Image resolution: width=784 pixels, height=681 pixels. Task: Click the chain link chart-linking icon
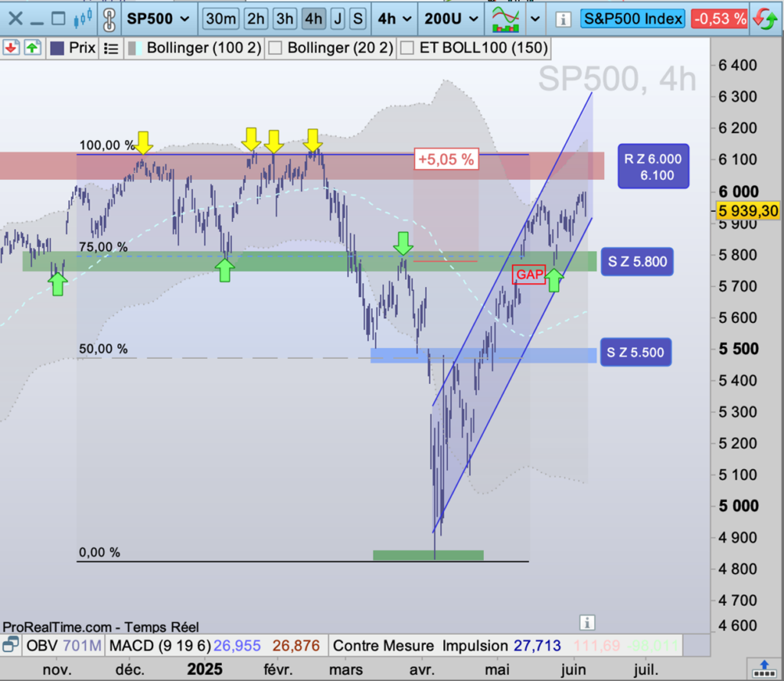pos(109,19)
